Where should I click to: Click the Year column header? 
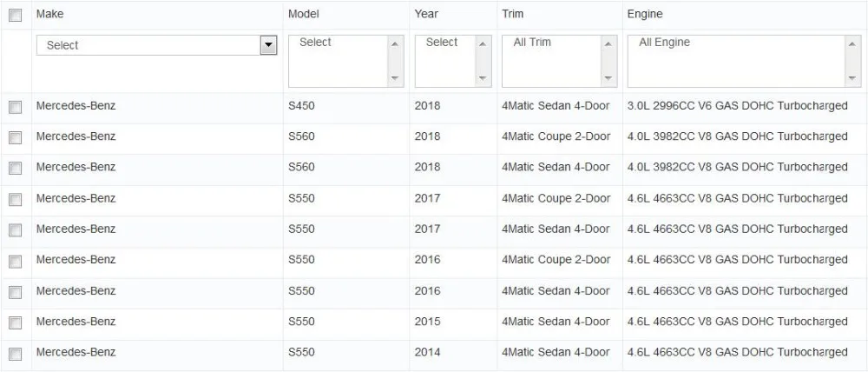425,14
